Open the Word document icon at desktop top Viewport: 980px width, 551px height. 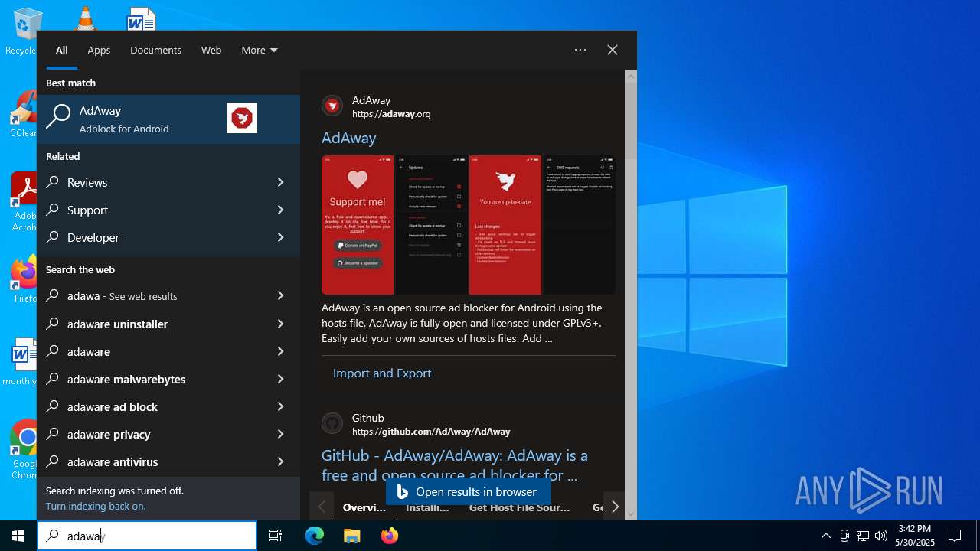click(142, 18)
